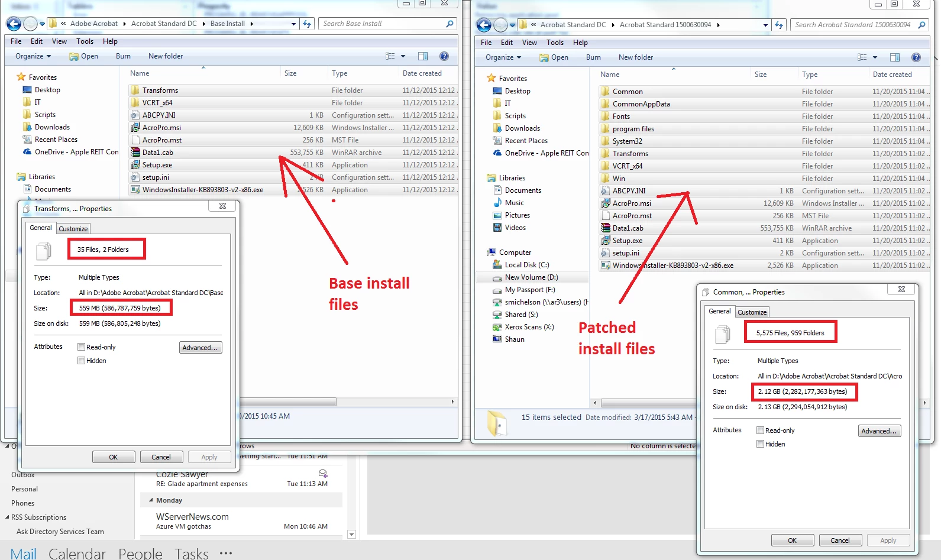Collapse RSS Subscriptions folder in Outlook
Viewport: 941px width, 560px height.
[7, 517]
